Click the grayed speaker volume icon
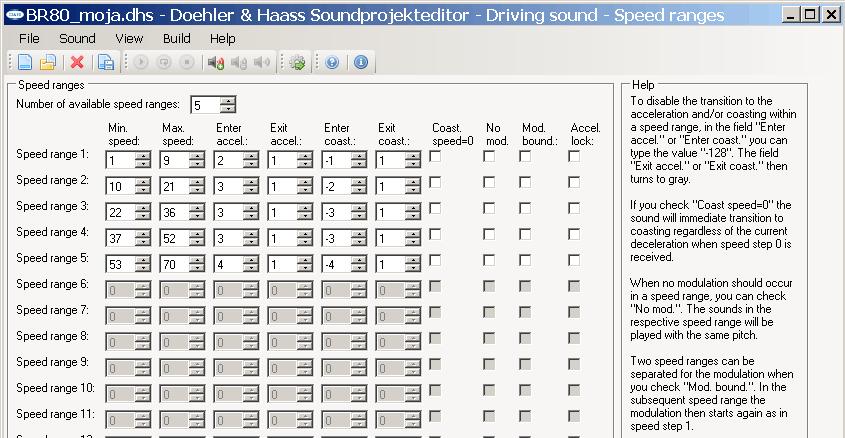The image size is (845, 438). coord(262,62)
